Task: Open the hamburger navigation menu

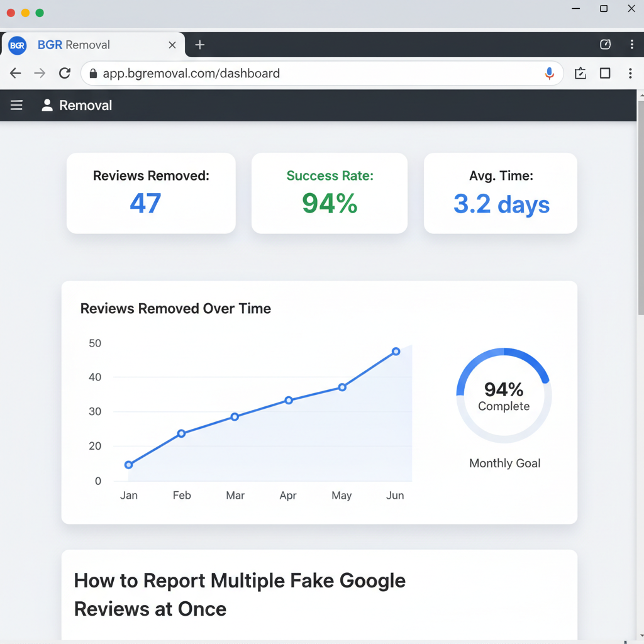Action: [x=16, y=105]
